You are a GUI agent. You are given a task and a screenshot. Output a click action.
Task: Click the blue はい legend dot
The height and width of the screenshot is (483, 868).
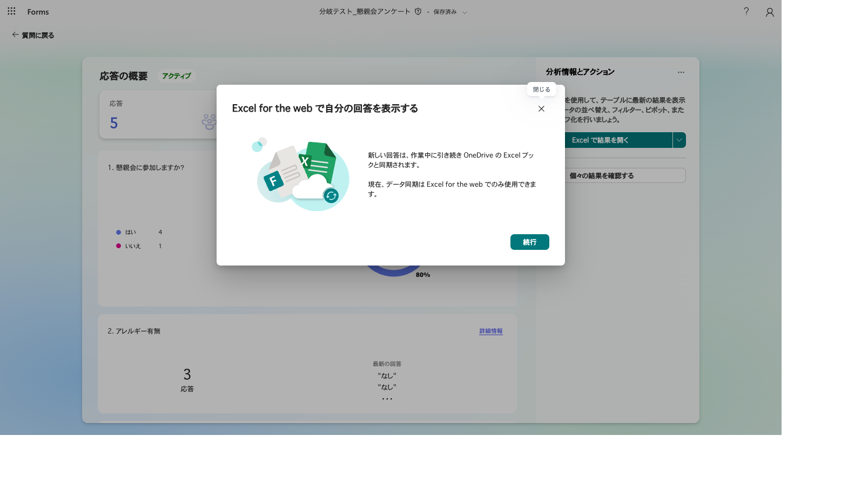coord(118,232)
